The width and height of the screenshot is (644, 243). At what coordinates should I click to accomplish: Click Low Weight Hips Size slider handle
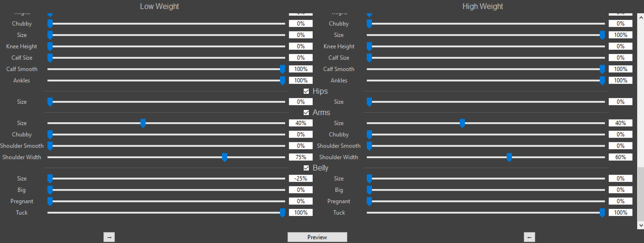(x=50, y=102)
